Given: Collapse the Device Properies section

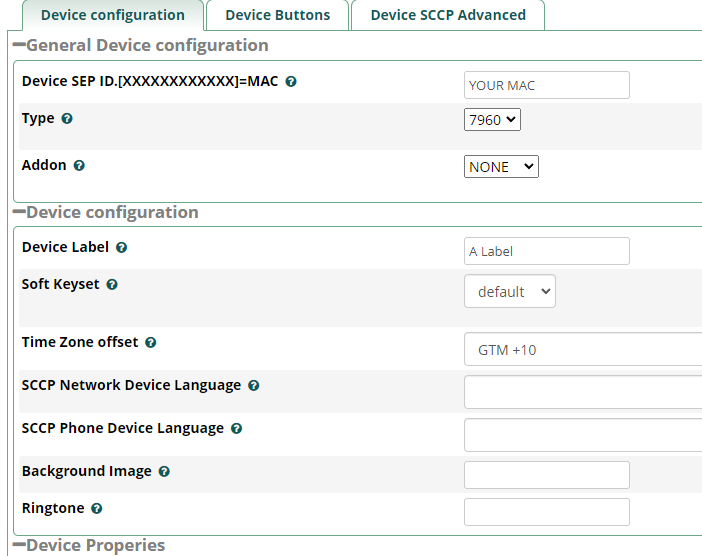Looking at the screenshot, I should click(19, 545).
